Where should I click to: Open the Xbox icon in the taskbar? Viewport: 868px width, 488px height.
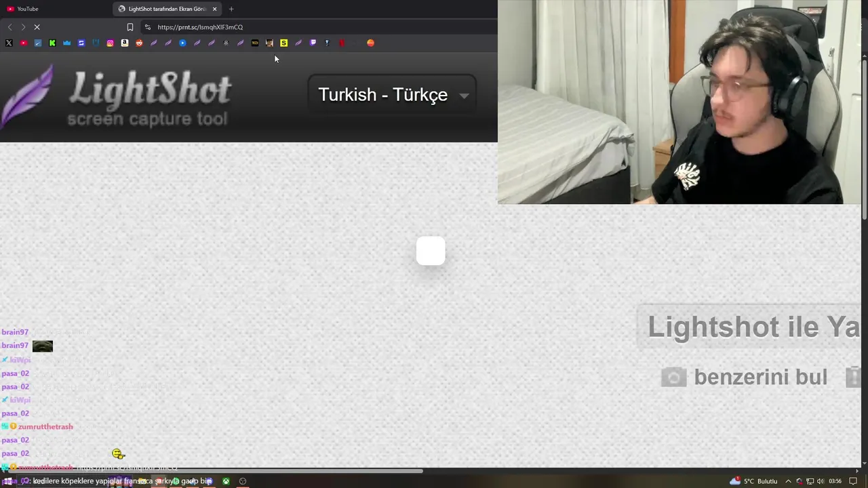coord(226,481)
